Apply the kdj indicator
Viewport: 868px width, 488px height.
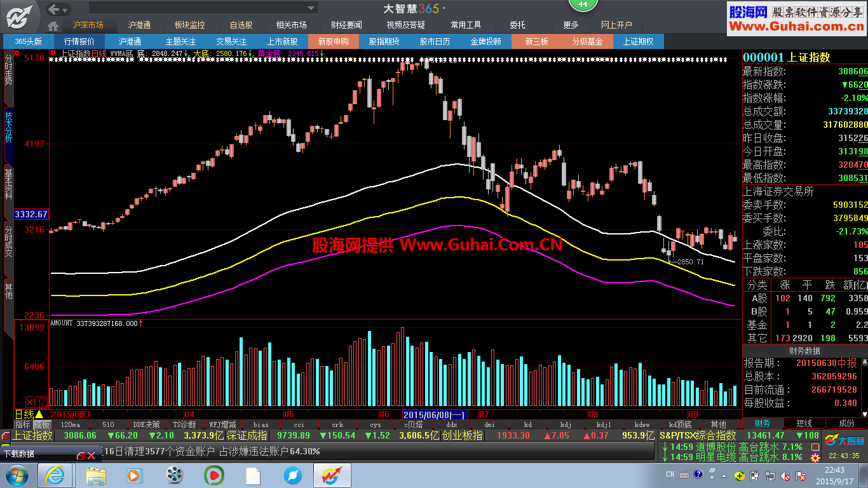(566, 424)
